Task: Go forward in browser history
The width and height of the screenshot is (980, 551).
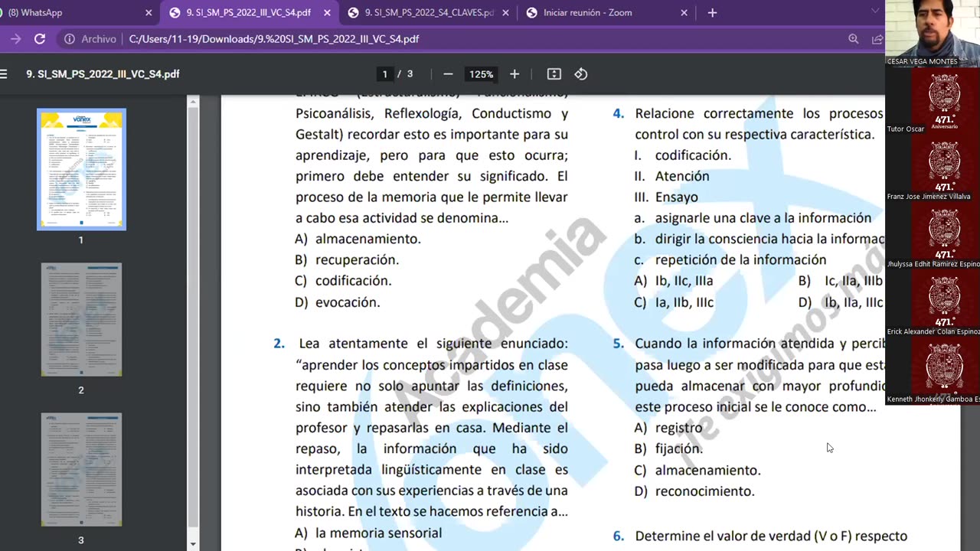Action: [15, 39]
